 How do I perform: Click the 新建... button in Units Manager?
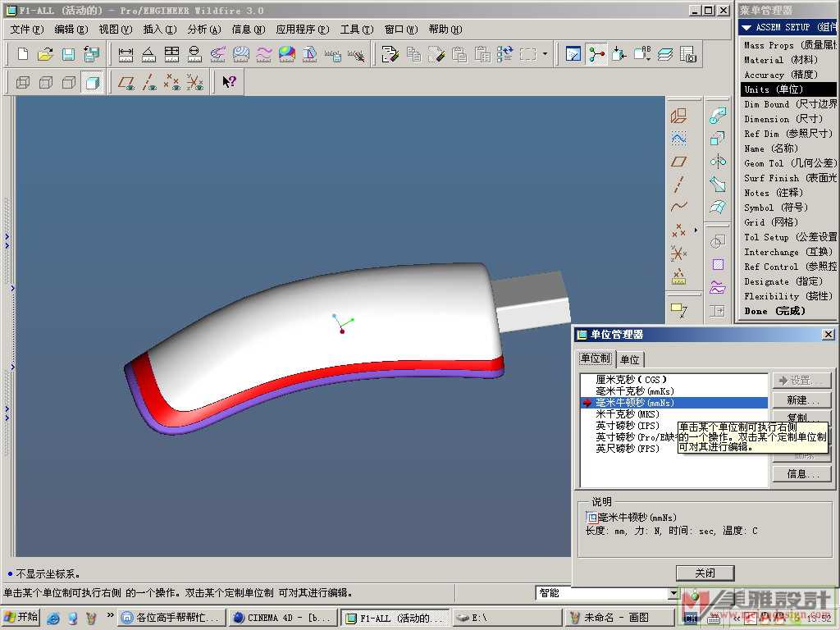(x=802, y=400)
